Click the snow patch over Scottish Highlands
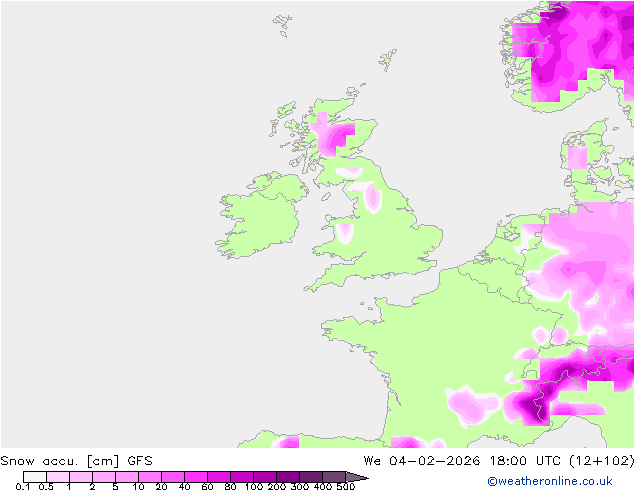The height and width of the screenshot is (490, 634). [328, 133]
